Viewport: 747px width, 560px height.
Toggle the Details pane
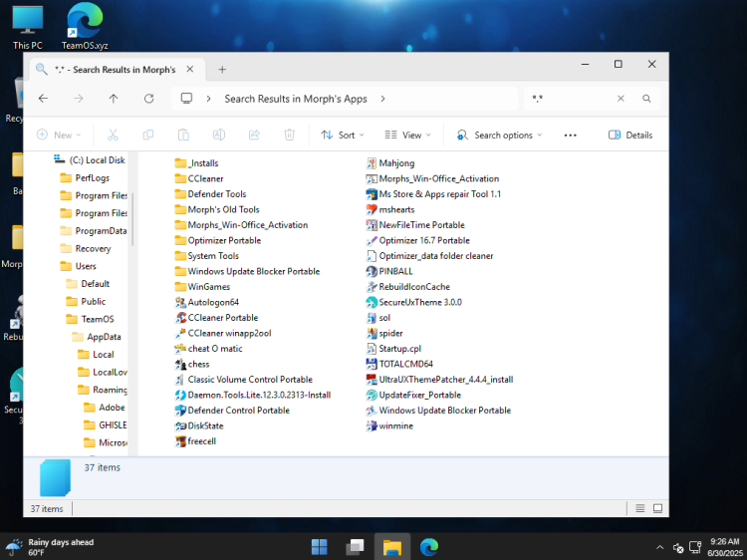tap(630, 135)
